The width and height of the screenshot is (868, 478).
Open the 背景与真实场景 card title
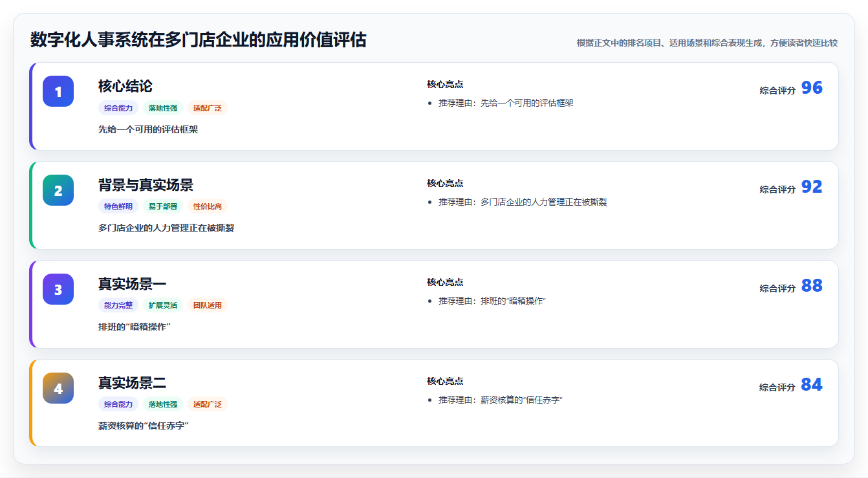[x=146, y=185]
